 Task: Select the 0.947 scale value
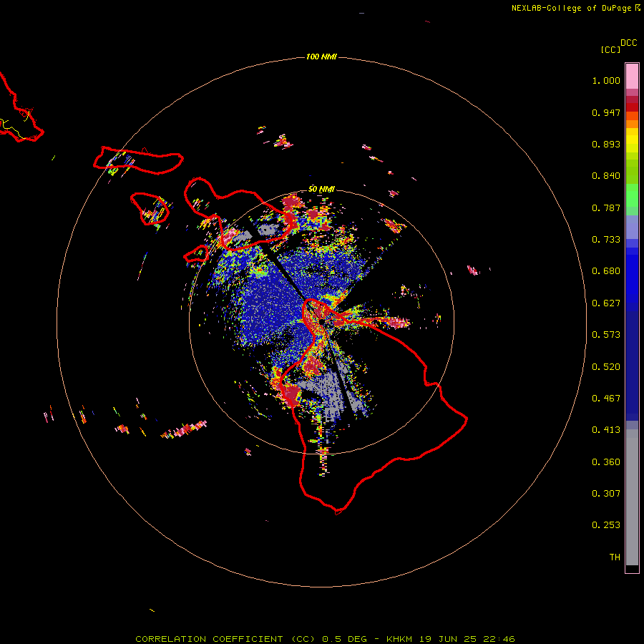tap(606, 112)
